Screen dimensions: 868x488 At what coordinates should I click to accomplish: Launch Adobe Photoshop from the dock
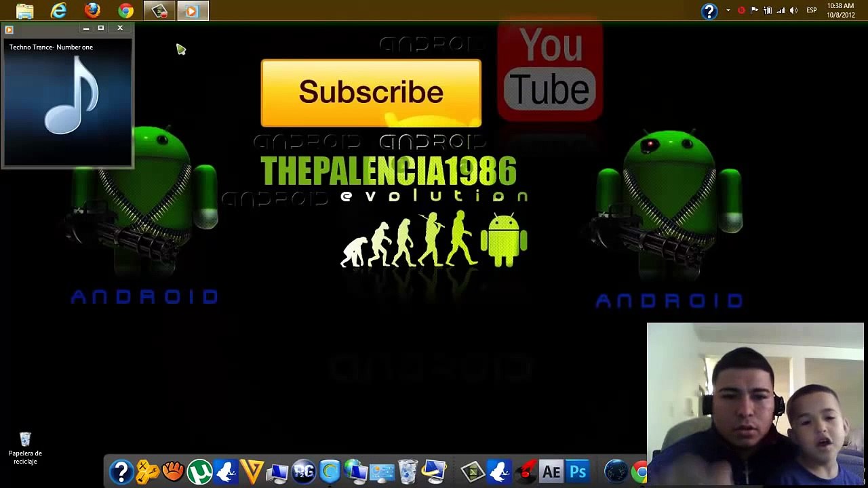(x=578, y=472)
